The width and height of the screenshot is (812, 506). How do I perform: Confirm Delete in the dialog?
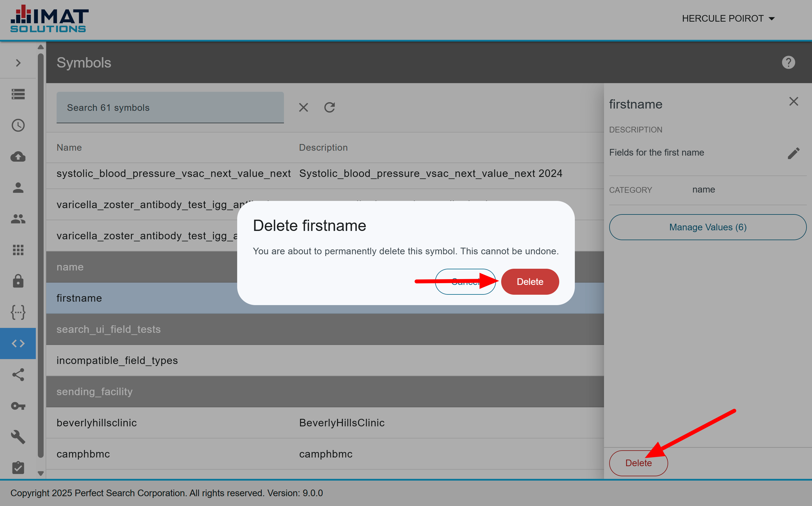tap(530, 281)
